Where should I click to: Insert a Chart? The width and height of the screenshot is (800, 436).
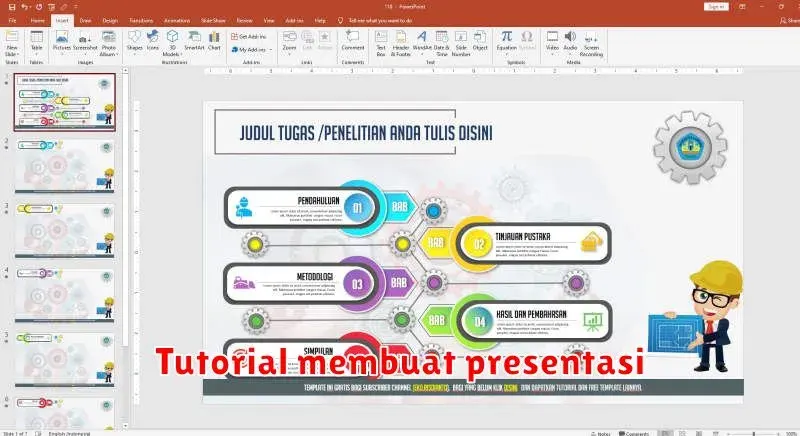(214, 41)
